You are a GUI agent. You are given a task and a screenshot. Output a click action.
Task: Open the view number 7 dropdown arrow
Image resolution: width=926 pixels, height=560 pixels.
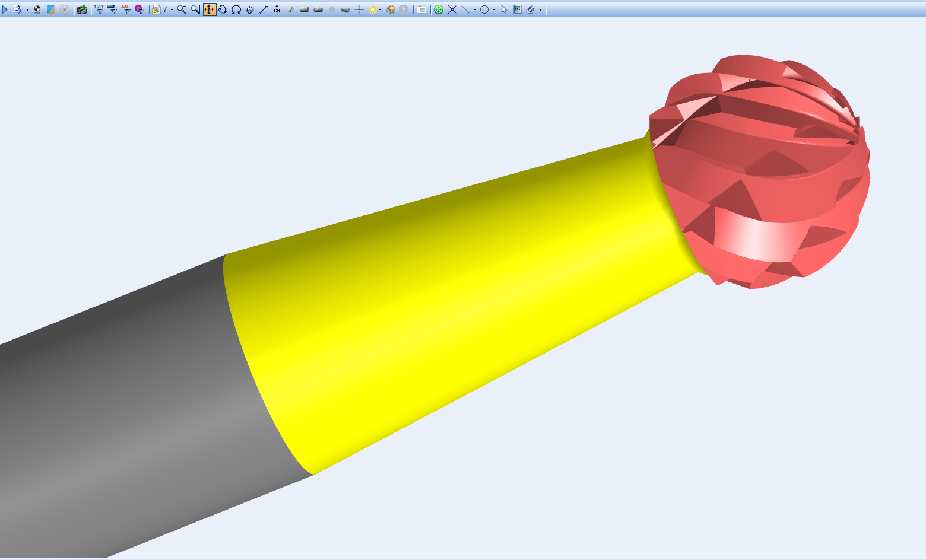click(172, 10)
